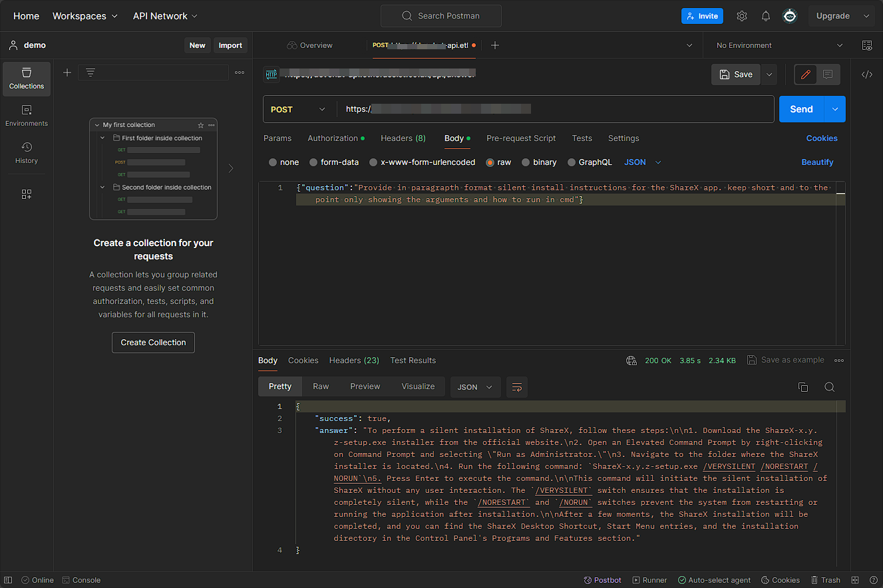
Task: Search the response with the magnifier icon
Action: click(829, 387)
